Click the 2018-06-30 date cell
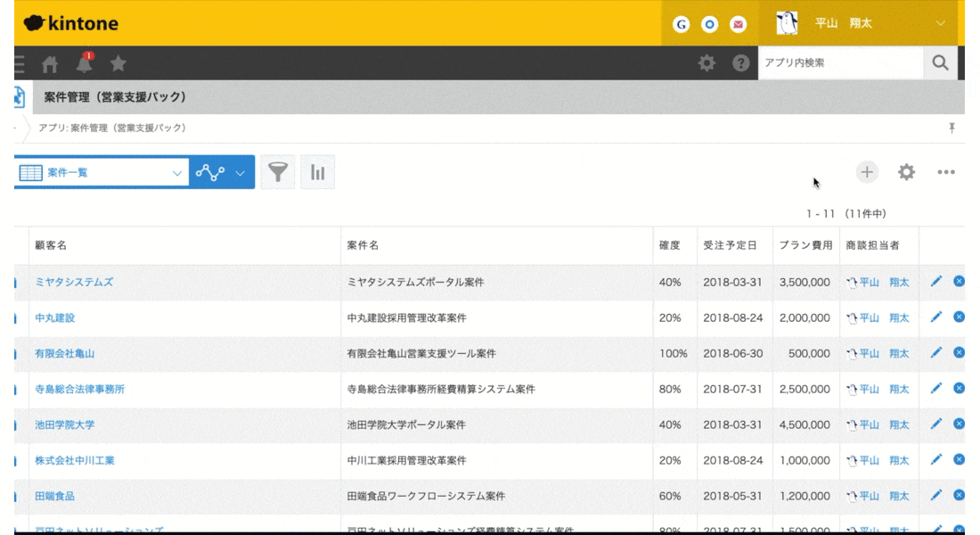Screen dimensions: 980x535 (x=734, y=353)
